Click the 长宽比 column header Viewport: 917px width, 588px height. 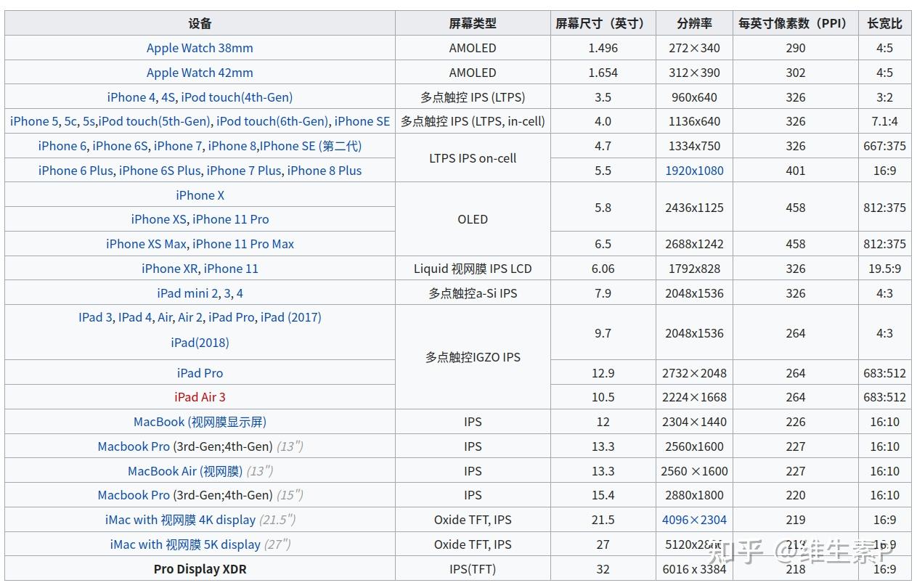885,23
